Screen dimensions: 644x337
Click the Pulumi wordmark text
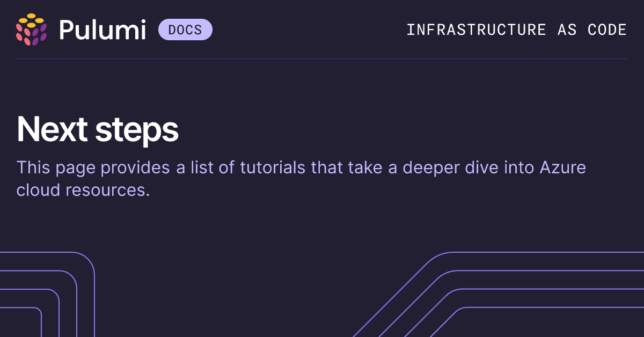[103, 30]
